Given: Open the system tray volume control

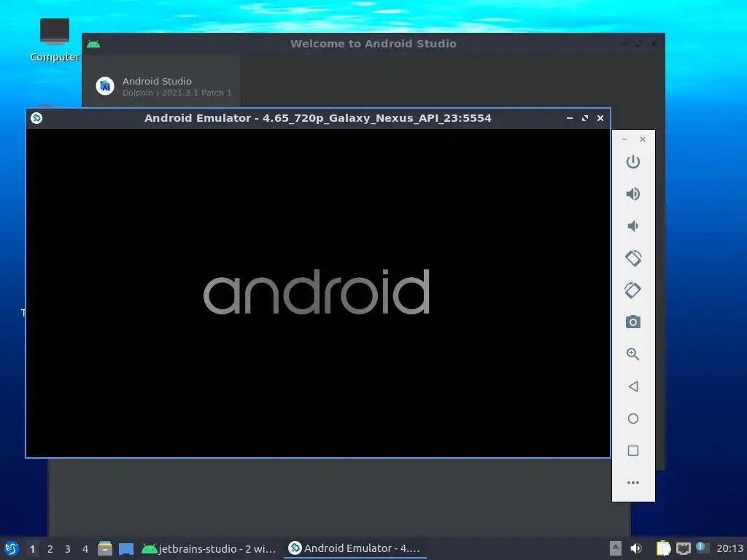Looking at the screenshot, I should point(636,548).
